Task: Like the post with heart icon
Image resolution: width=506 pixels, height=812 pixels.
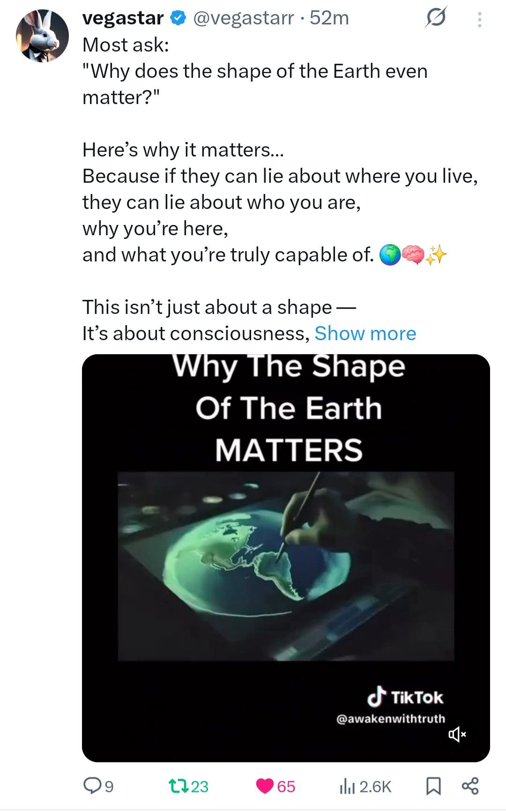Action: coord(265,786)
